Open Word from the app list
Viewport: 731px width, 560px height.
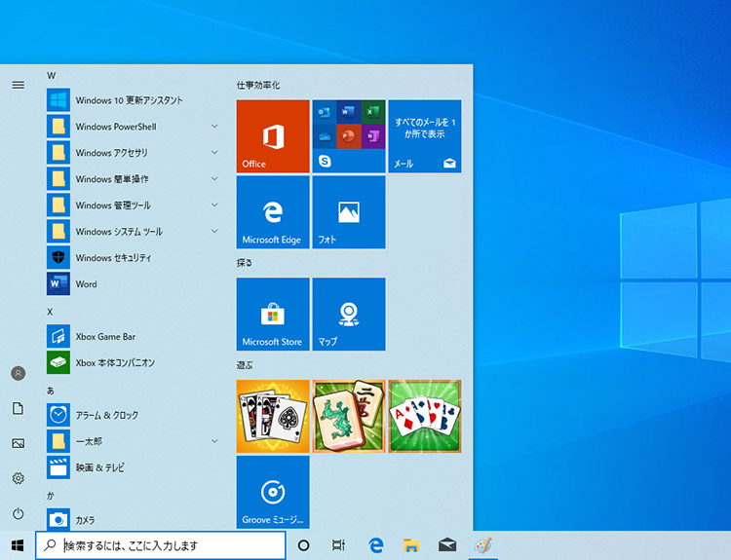point(86,284)
